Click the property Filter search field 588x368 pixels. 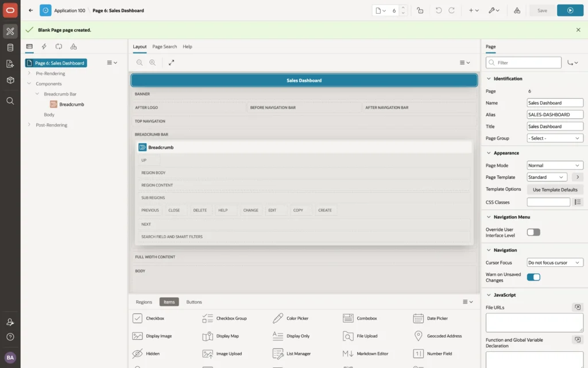pyautogui.click(x=524, y=63)
